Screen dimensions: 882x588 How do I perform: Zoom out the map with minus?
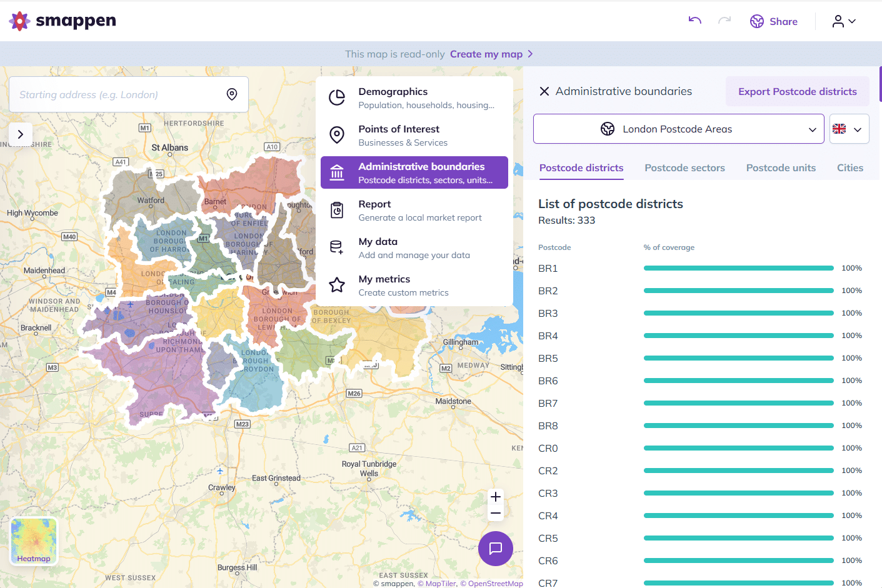(496, 513)
